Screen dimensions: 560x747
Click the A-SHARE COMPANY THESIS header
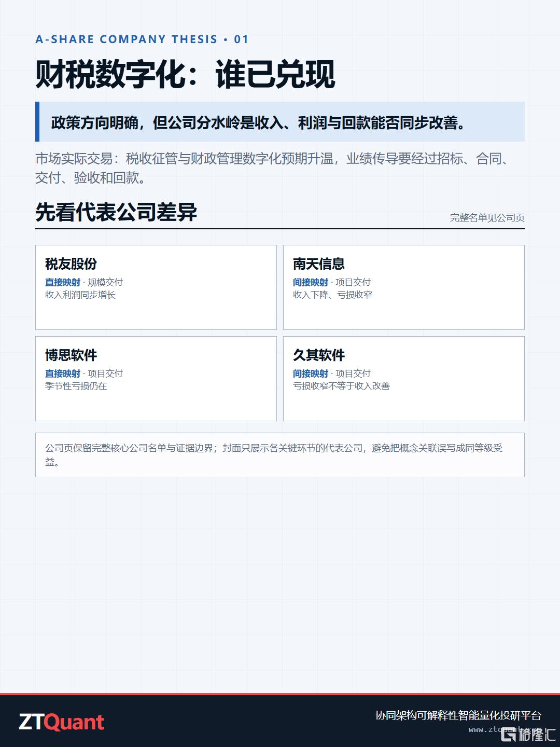142,39
